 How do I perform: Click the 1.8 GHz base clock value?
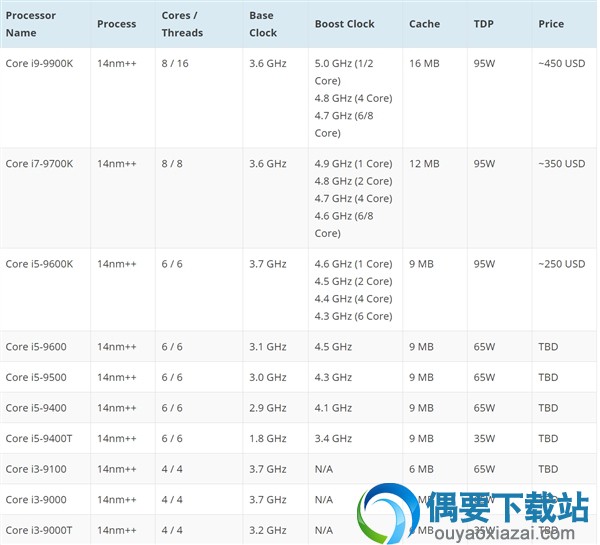pos(268,439)
